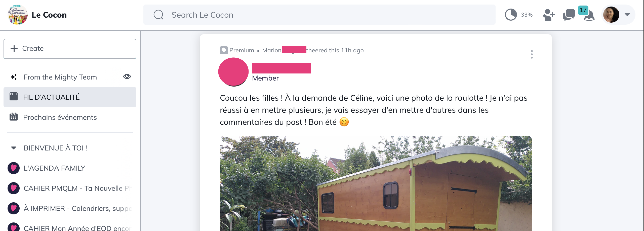This screenshot has height=231, width=644.
Task: Click the 33% profile progress indicator
Action: coord(519,15)
